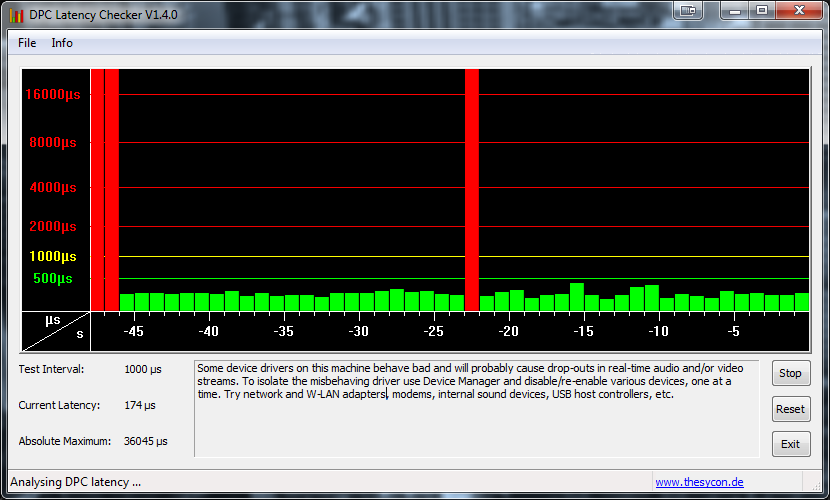Click the '-40' time axis label
Image resolution: width=830 pixels, height=500 pixels.
209,331
